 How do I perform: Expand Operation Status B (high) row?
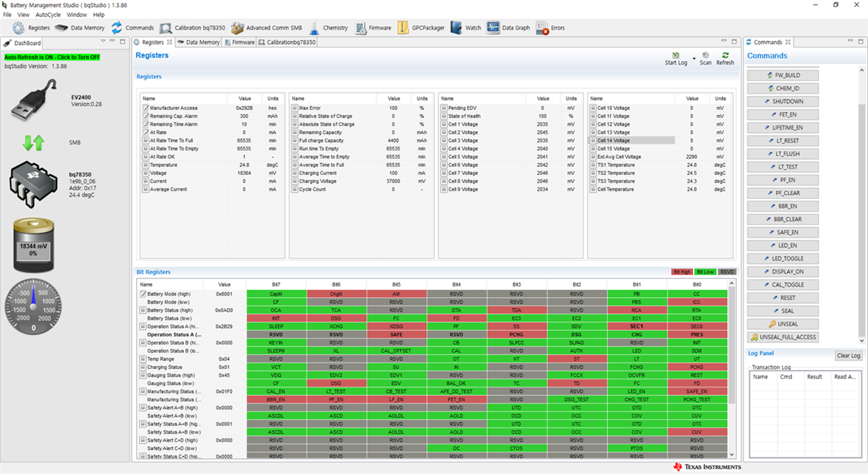143,343
